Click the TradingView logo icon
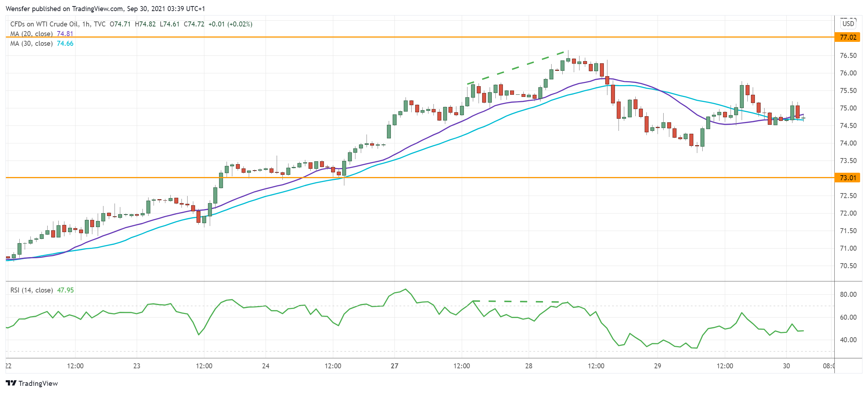Screen dimensions: 868x393 [11, 383]
